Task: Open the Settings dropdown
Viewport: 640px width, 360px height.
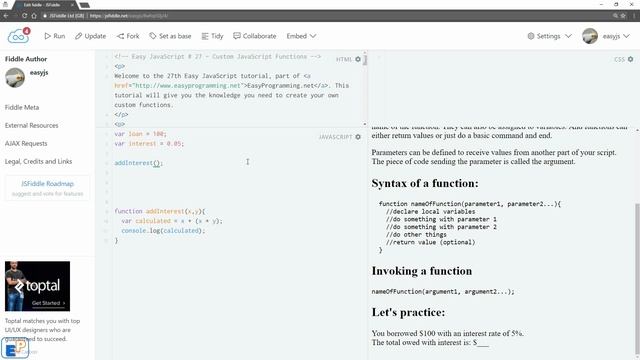Action: tap(549, 36)
